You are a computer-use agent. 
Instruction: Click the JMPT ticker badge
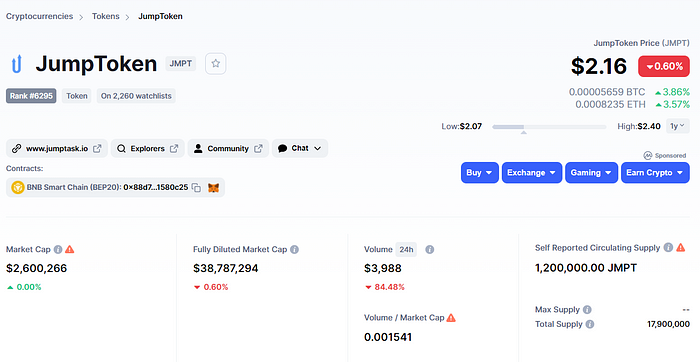pyautogui.click(x=180, y=64)
